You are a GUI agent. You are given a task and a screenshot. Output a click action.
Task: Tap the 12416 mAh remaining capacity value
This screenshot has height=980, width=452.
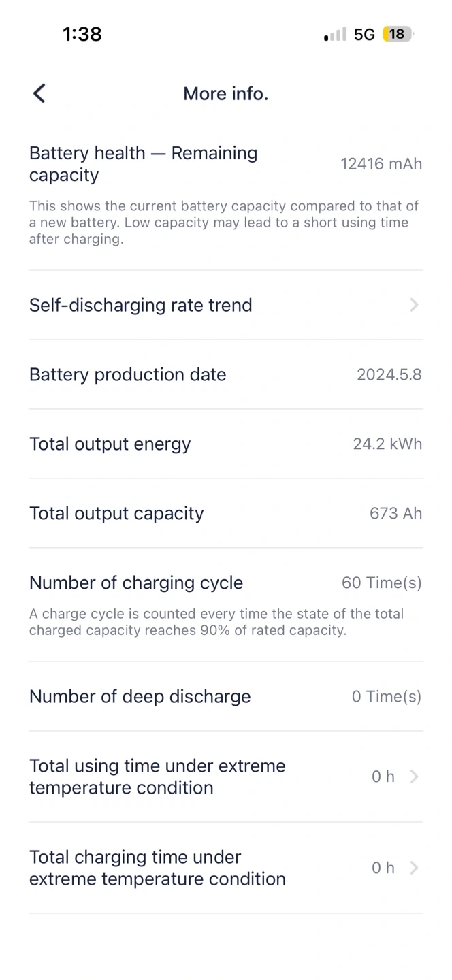click(x=381, y=164)
